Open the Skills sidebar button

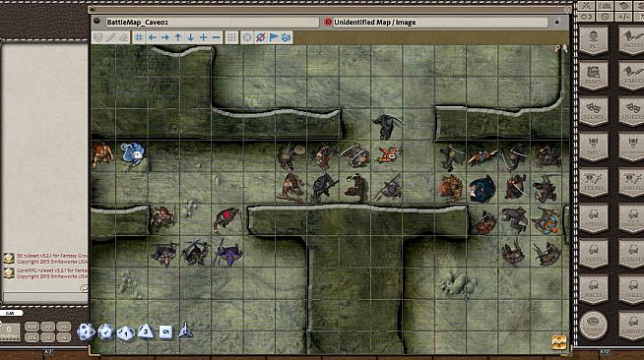[631, 289]
